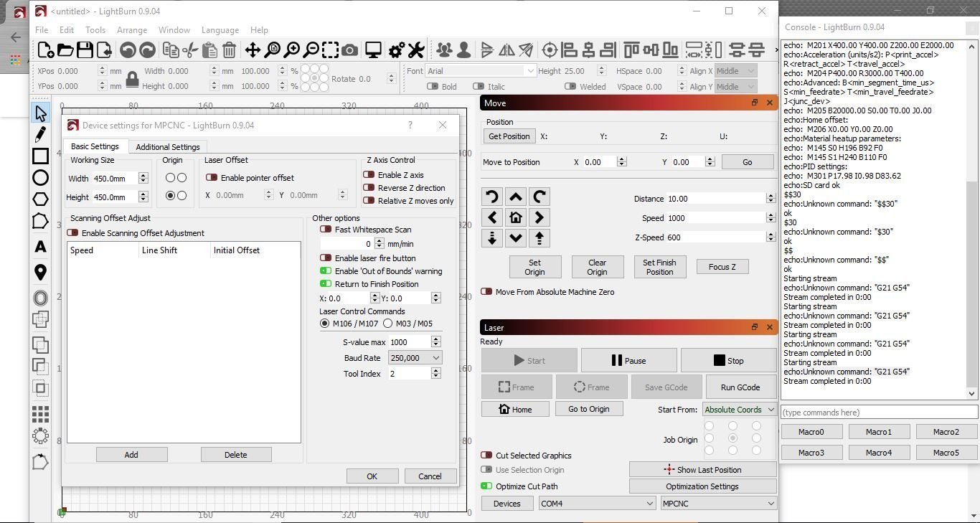Image resolution: width=980 pixels, height=523 pixels.
Task: Click the camera capture icon
Action: point(349,50)
